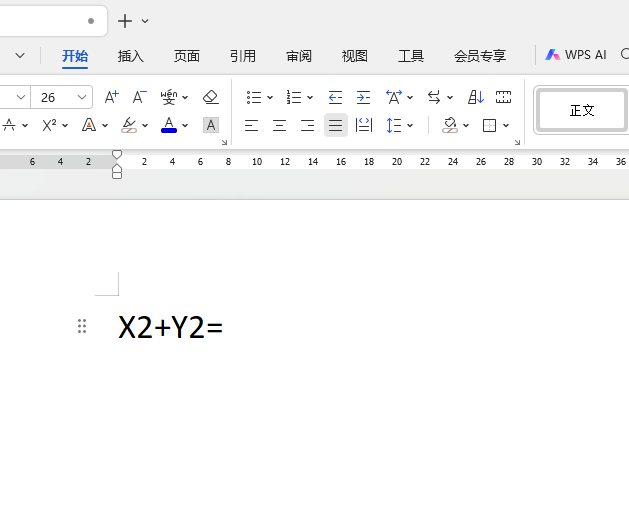Expand borders options arrow
Image resolution: width=629 pixels, height=508 pixels.
pyautogui.click(x=506, y=126)
